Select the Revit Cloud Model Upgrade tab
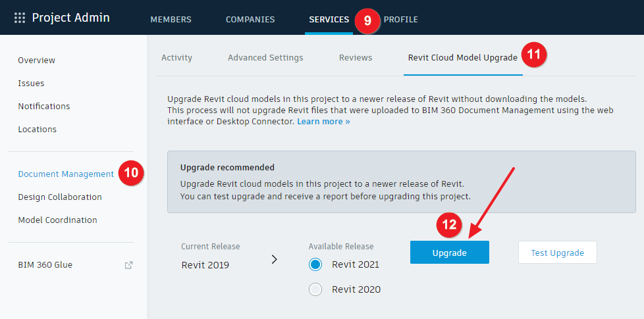 click(463, 58)
